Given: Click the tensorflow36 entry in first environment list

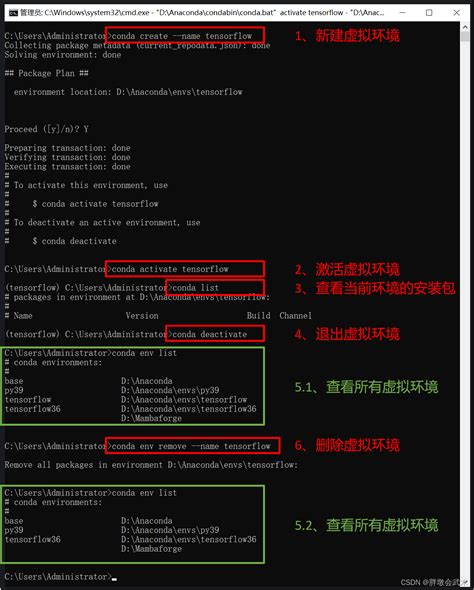Looking at the screenshot, I should (32, 409).
